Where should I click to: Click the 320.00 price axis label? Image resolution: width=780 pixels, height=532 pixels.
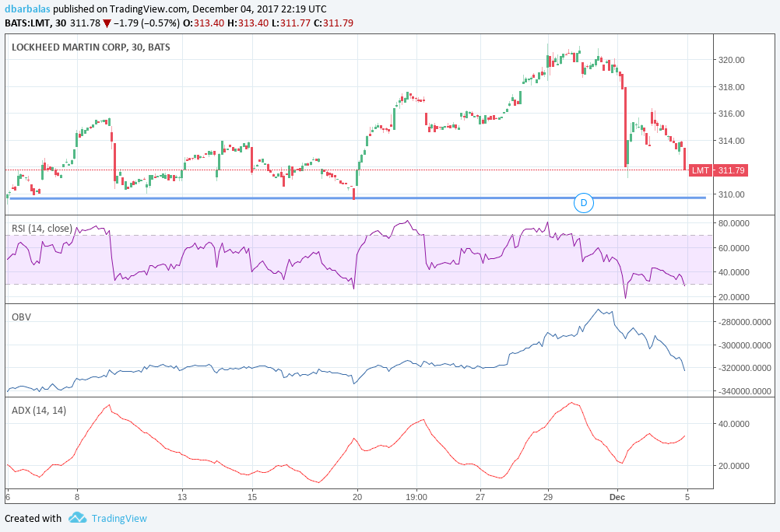[731, 60]
